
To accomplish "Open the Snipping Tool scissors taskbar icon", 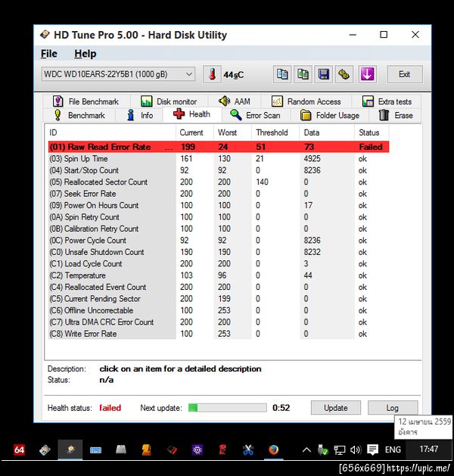I will tap(248, 450).
